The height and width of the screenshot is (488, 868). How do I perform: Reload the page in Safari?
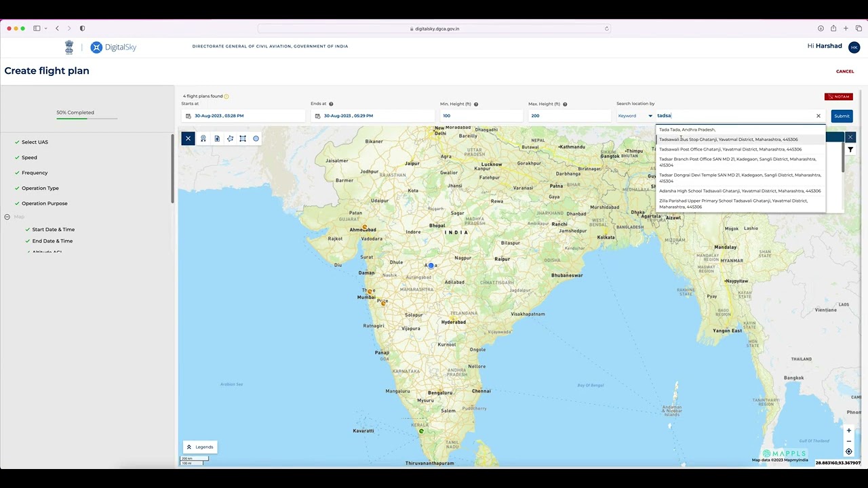[606, 28]
